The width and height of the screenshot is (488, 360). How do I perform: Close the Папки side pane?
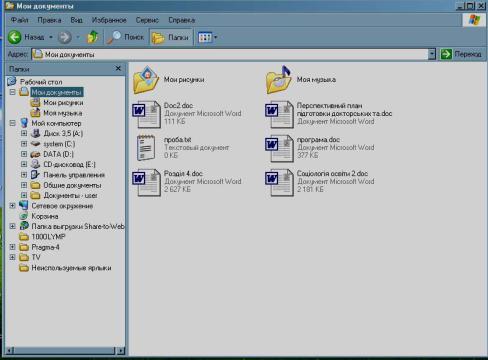coord(118,68)
